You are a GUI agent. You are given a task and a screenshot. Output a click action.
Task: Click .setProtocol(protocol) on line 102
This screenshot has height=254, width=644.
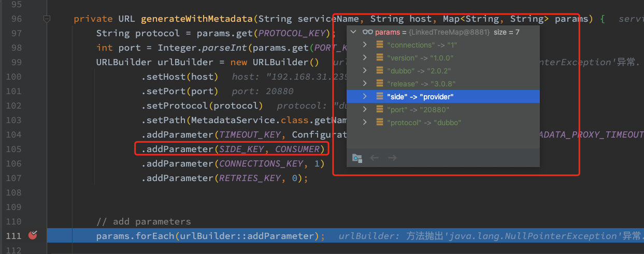[202, 106]
